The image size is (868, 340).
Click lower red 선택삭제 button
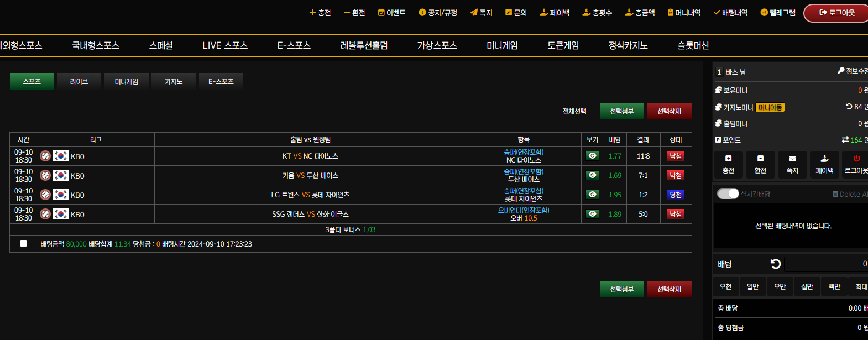[x=670, y=289]
